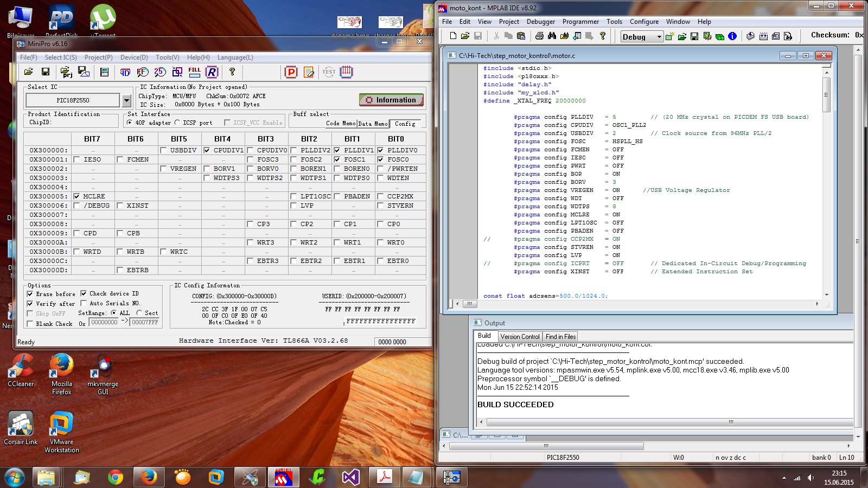
Task: Open CCleaner desktop shortcut
Action: pyautogui.click(x=21, y=370)
